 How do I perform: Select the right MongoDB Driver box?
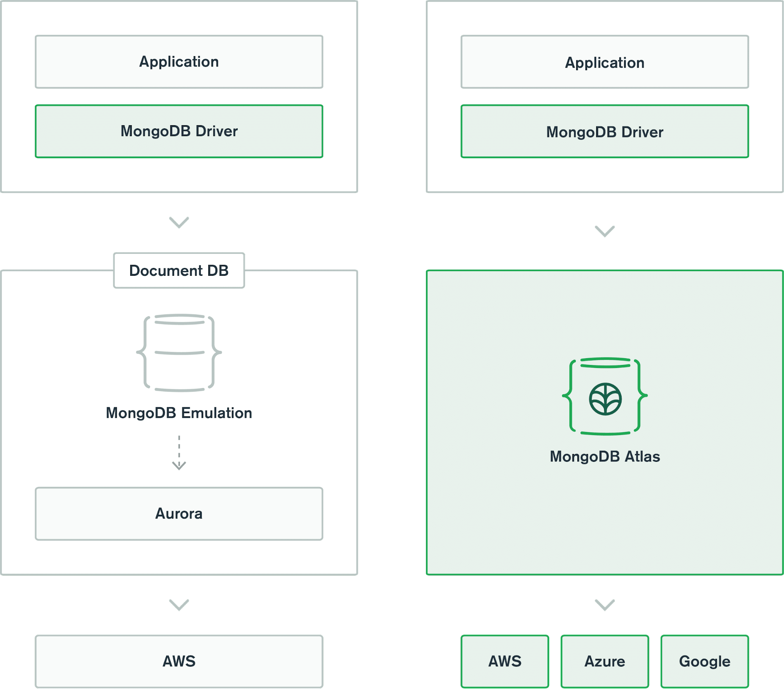point(605,131)
